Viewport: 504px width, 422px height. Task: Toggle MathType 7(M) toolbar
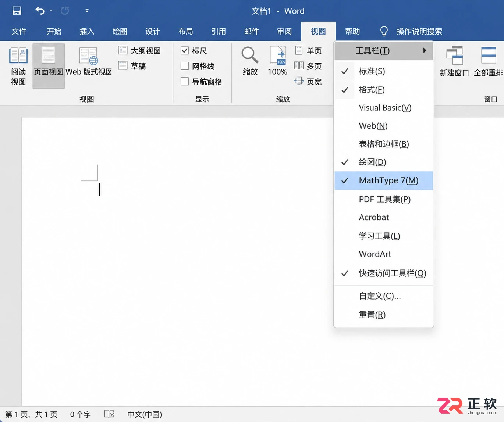pos(384,180)
